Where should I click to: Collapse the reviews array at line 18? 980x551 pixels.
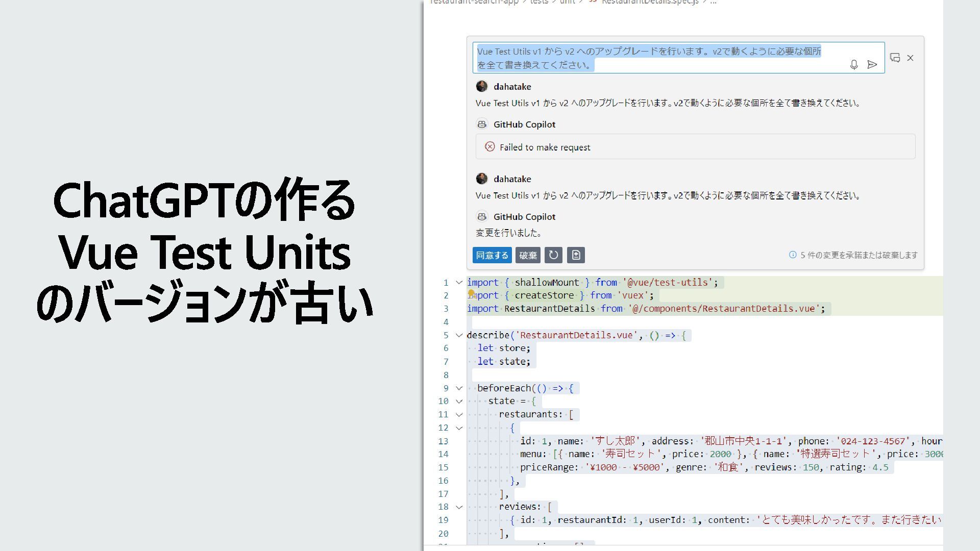pos(459,507)
